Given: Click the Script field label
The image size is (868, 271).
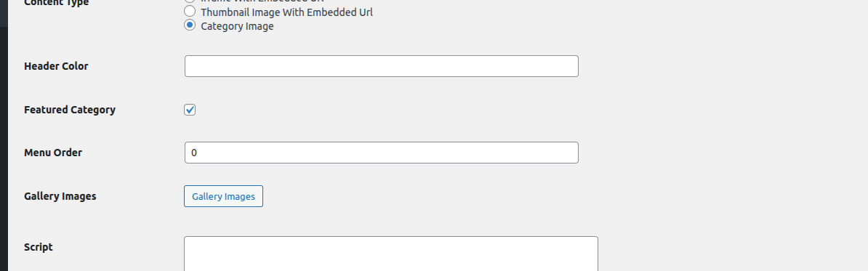Looking at the screenshot, I should click(39, 247).
